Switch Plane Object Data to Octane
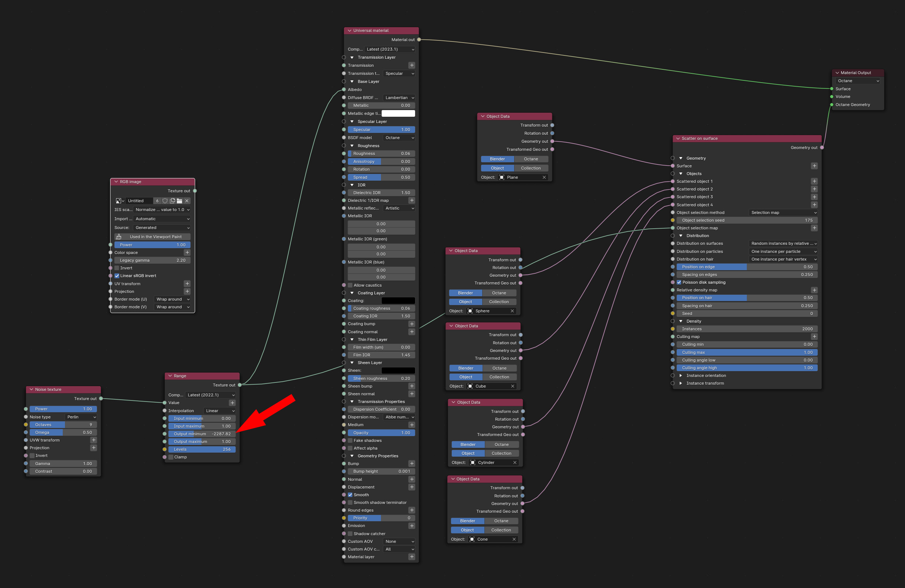 531,159
